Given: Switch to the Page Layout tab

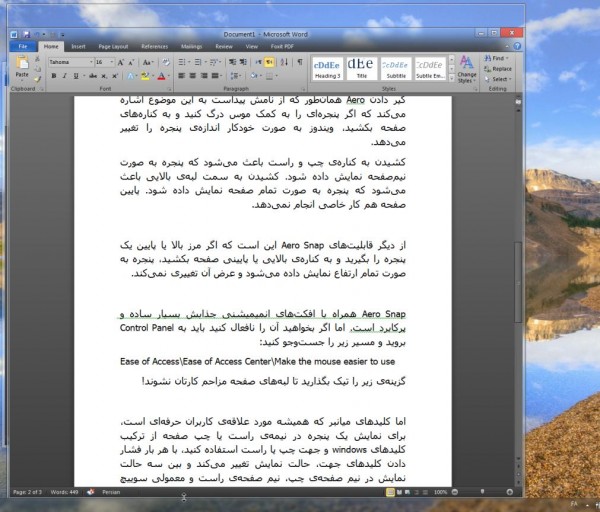Looking at the screenshot, I should pyautogui.click(x=113, y=46).
